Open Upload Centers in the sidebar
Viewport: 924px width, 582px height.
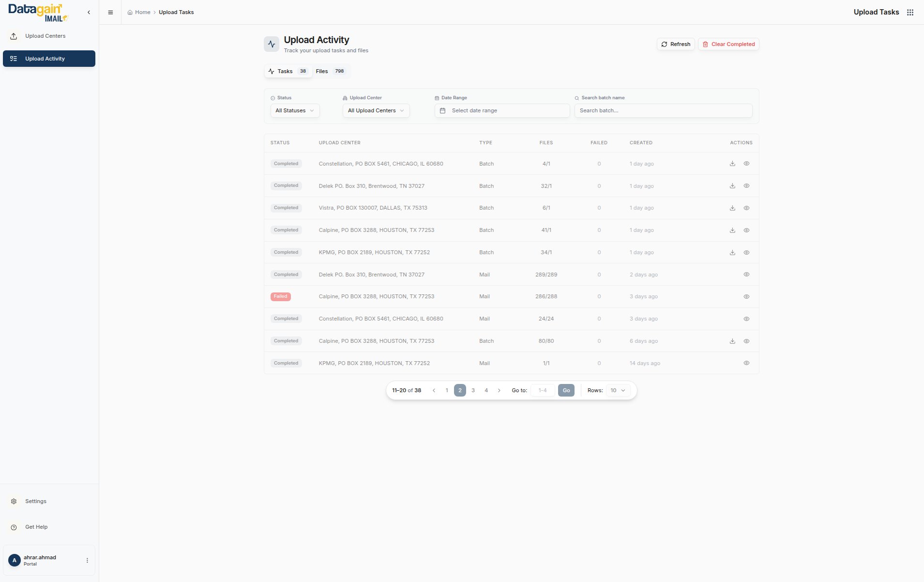[45, 36]
